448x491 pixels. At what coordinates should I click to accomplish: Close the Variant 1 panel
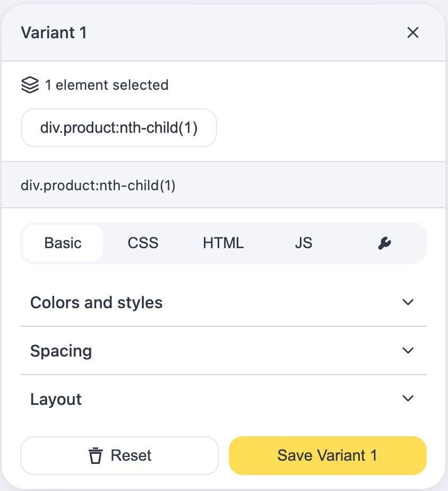412,33
